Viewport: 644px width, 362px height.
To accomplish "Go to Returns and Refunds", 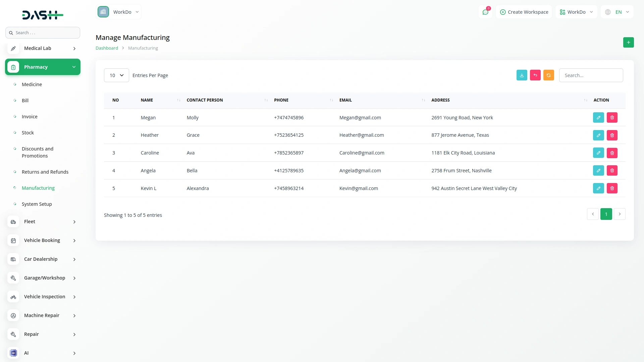I will coord(45,172).
